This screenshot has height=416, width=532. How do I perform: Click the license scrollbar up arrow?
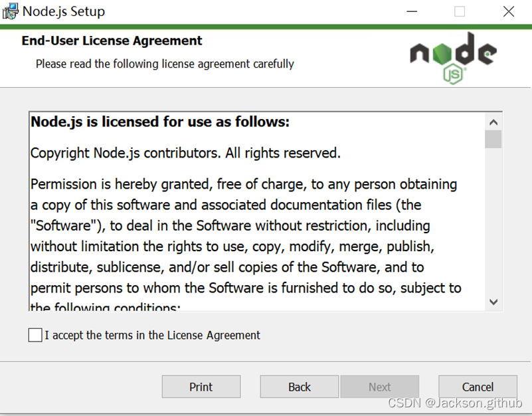point(493,122)
